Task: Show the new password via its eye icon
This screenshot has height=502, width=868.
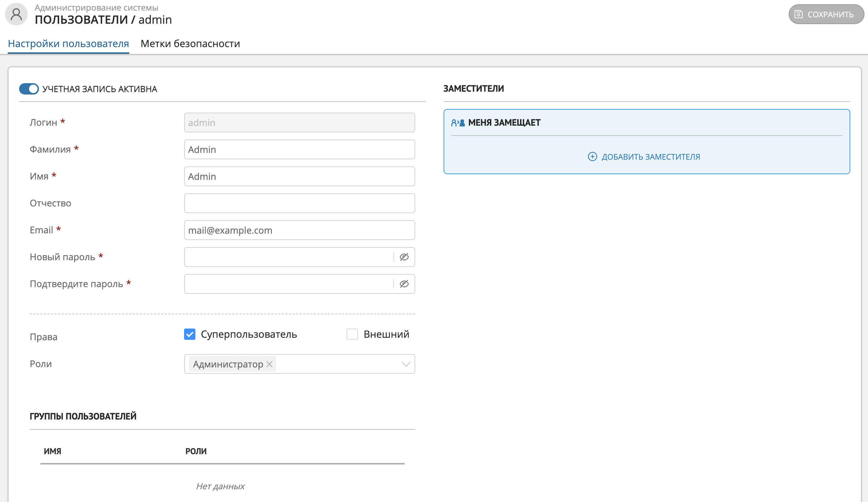Action: [x=404, y=257]
